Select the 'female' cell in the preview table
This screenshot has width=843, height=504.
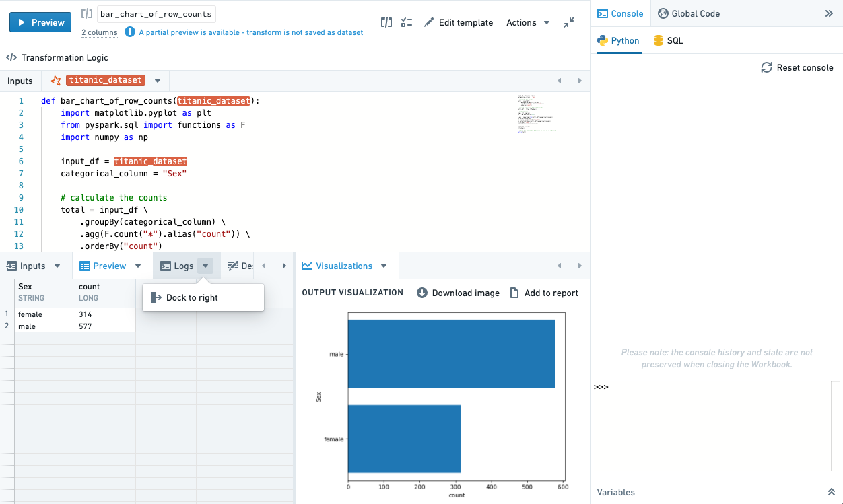click(x=45, y=314)
